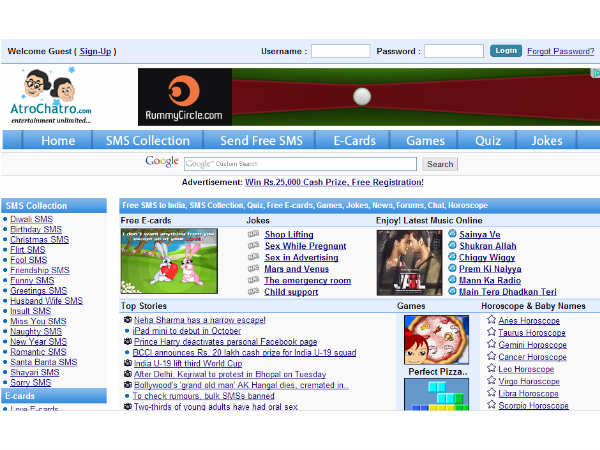This screenshot has height=450, width=600.
Task: Open the Jail movie poster thumbnail
Action: [x=409, y=262]
